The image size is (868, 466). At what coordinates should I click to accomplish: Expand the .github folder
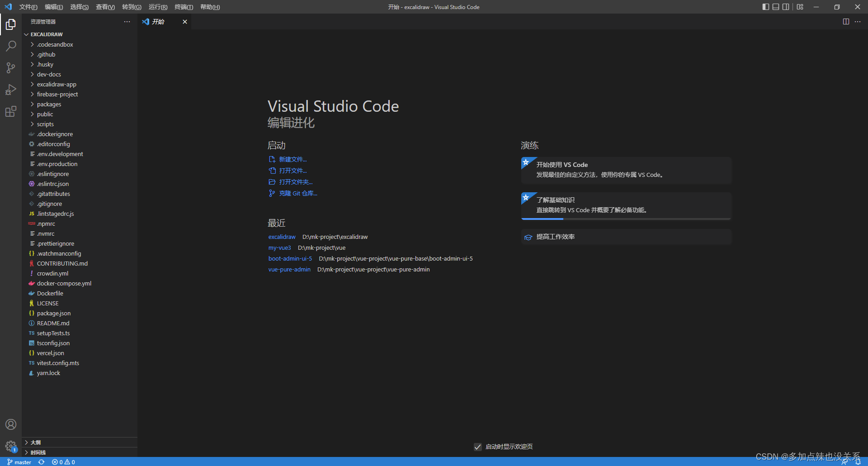(79, 54)
